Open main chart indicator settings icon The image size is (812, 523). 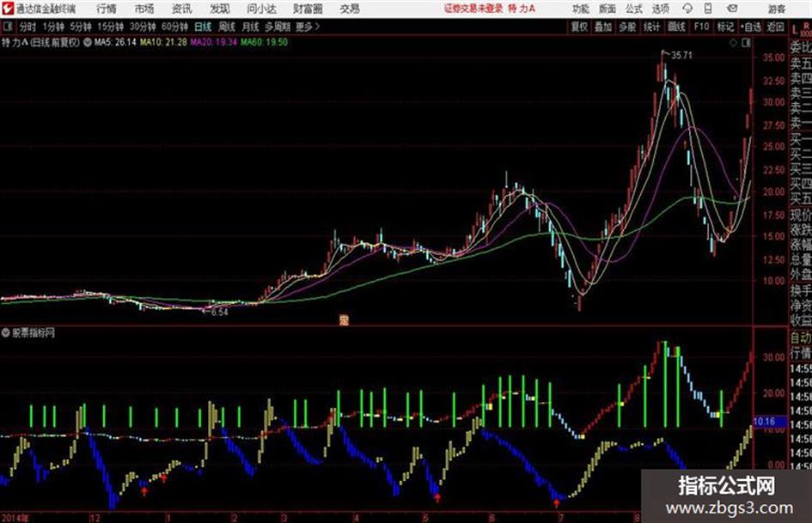87,42
